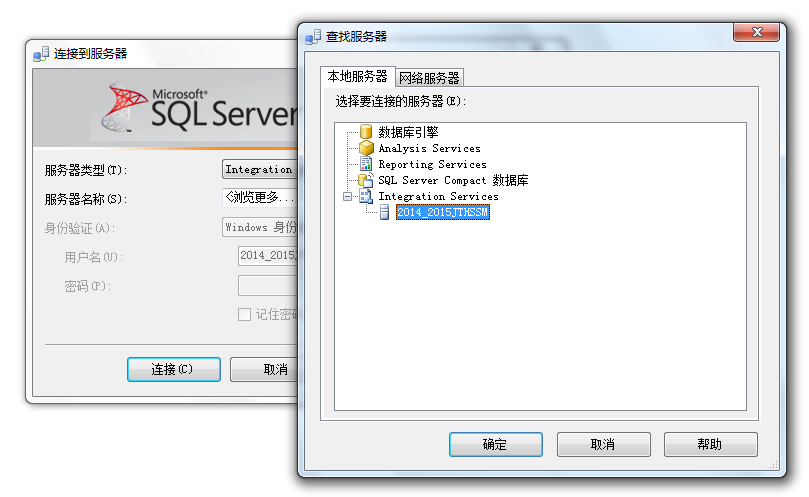Click the server icon beside 2014_2015JTHSSM

coord(384,212)
